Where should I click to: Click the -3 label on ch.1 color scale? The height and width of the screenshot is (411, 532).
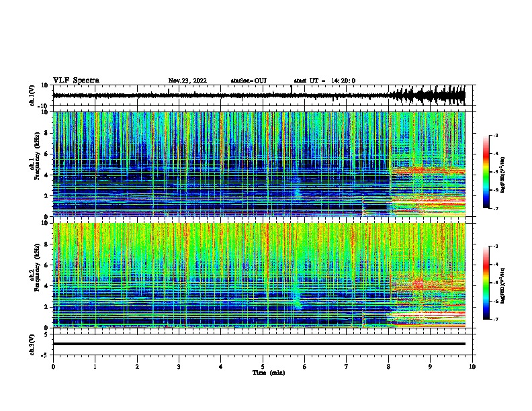pyautogui.click(x=495, y=135)
